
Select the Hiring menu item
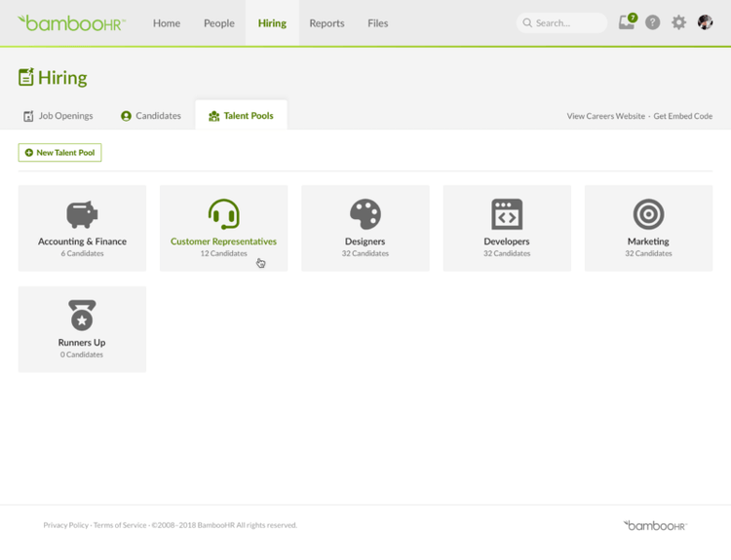(272, 23)
